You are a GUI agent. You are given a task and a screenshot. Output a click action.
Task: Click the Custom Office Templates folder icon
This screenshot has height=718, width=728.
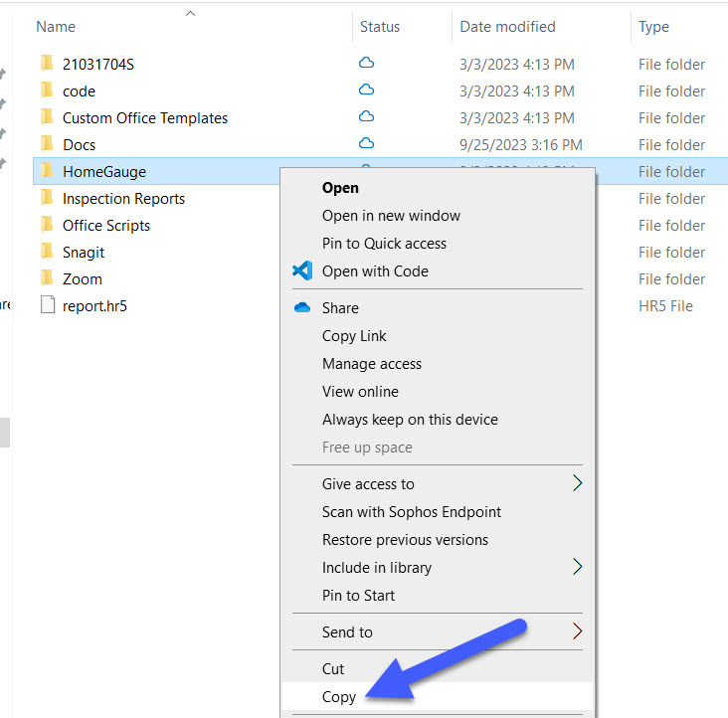[x=47, y=117]
